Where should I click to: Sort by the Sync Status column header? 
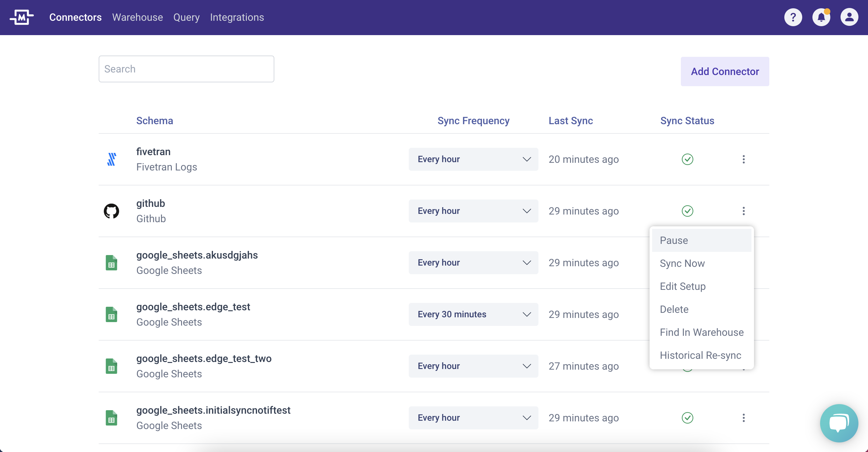click(x=687, y=121)
